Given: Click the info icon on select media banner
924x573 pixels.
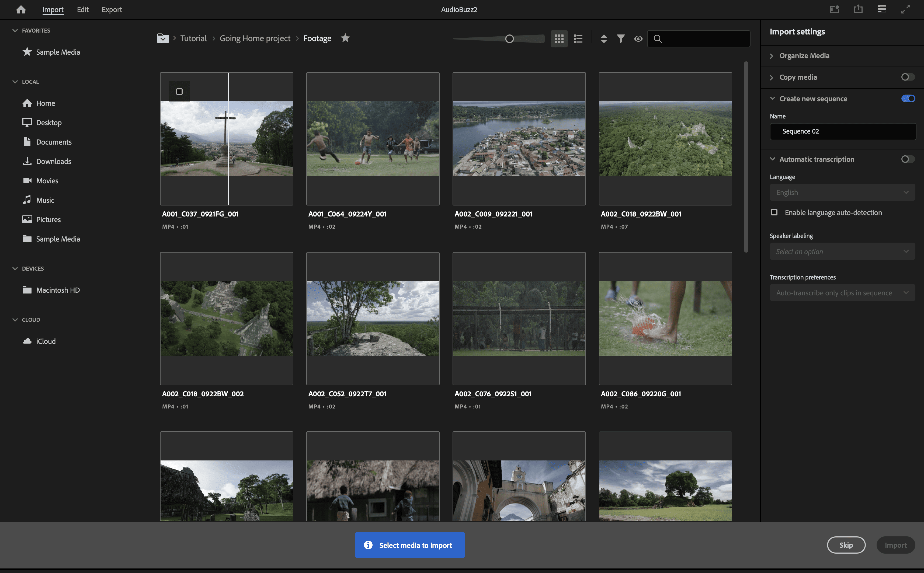Looking at the screenshot, I should [368, 544].
